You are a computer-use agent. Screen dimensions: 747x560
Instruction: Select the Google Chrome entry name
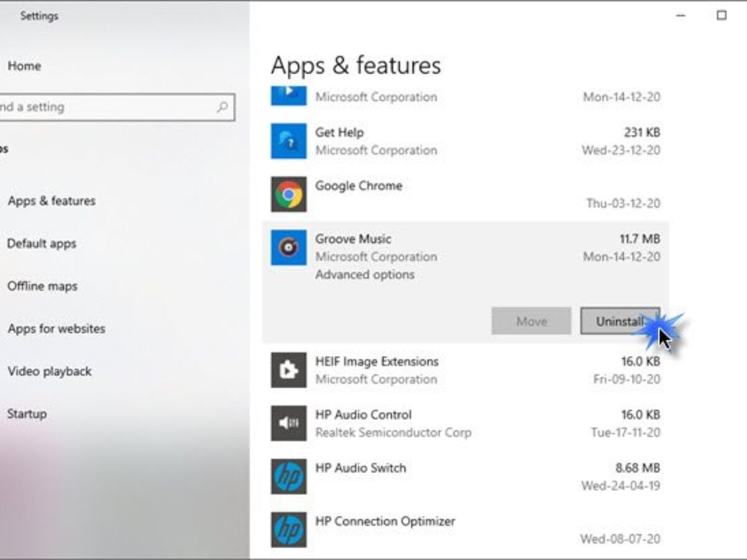[x=359, y=185]
